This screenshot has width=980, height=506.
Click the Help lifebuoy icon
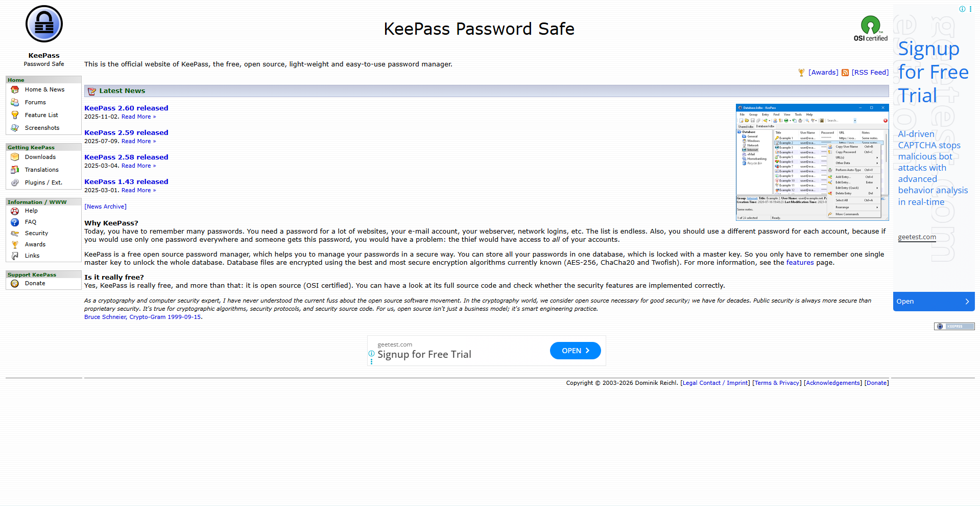tap(15, 211)
